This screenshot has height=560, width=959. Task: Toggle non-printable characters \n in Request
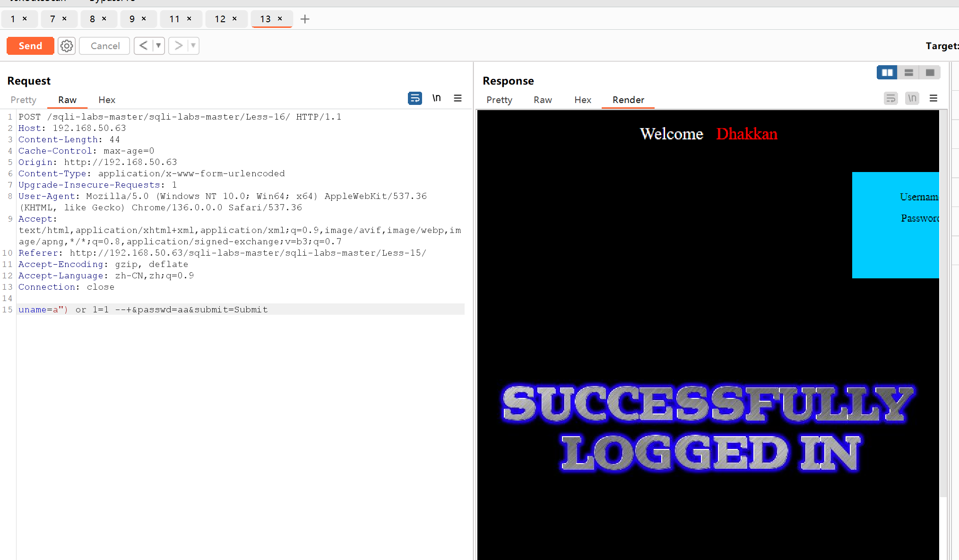[436, 98]
